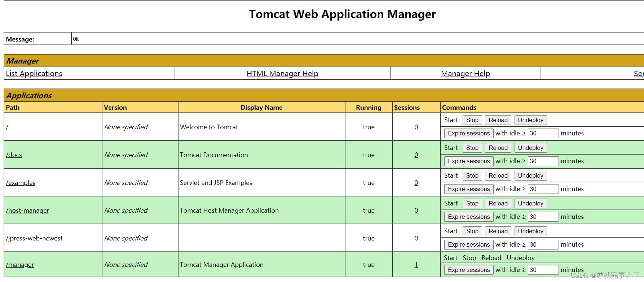The width and height of the screenshot is (644, 282).
Task: Select 'Servlet and JSP Examples' text
Action: [216, 183]
